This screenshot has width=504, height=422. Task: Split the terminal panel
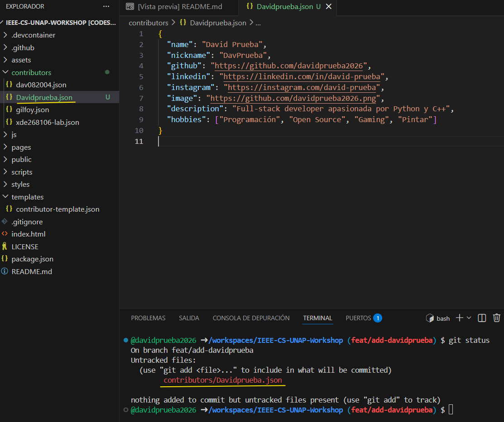tap(482, 318)
